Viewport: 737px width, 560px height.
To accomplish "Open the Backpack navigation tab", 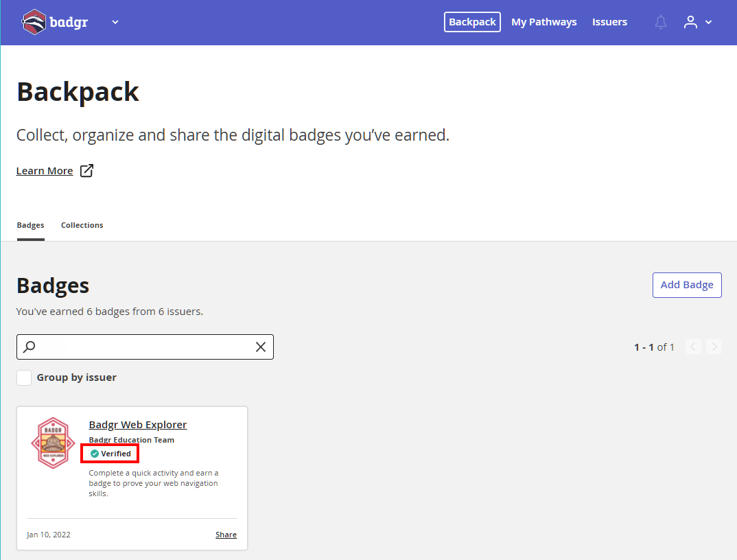I will pyautogui.click(x=472, y=22).
